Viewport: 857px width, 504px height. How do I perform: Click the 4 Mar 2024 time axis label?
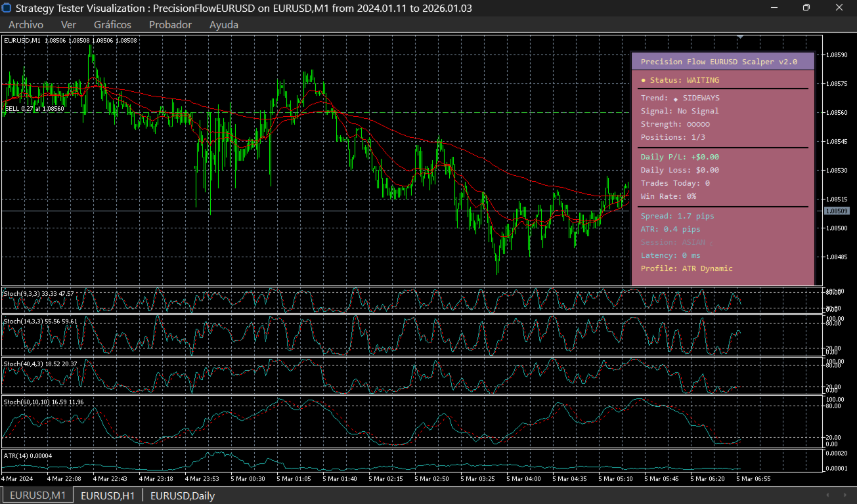[x=18, y=479]
